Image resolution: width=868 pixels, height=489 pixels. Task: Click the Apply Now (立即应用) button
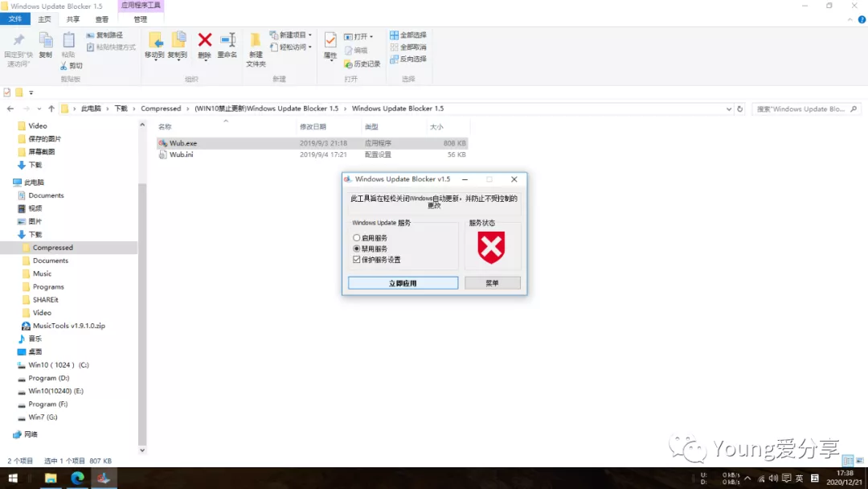pos(403,283)
